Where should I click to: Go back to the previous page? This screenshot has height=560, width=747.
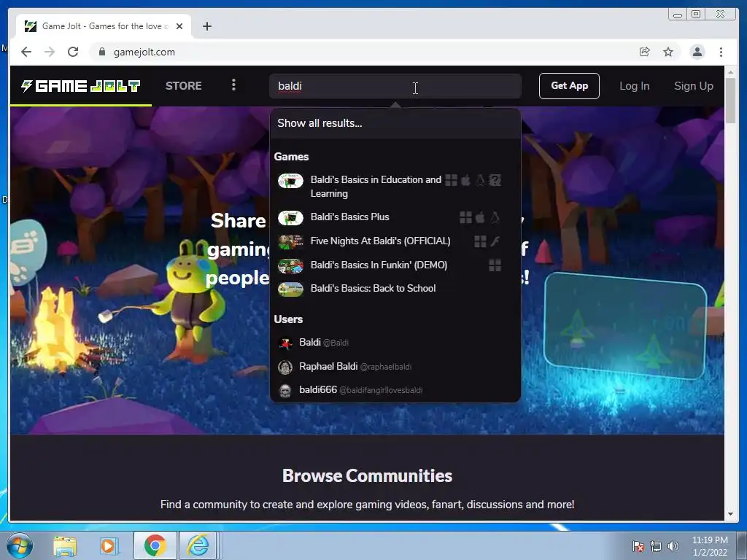tap(26, 52)
